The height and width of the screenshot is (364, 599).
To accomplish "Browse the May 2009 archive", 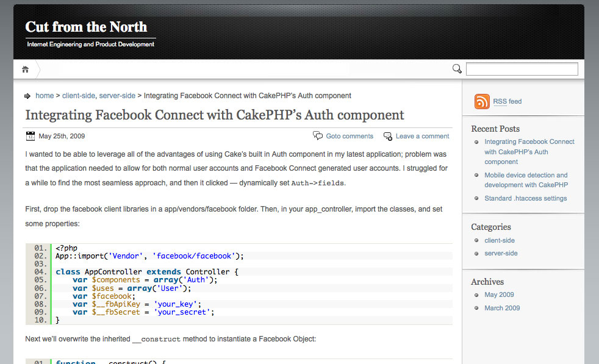I will click(499, 294).
